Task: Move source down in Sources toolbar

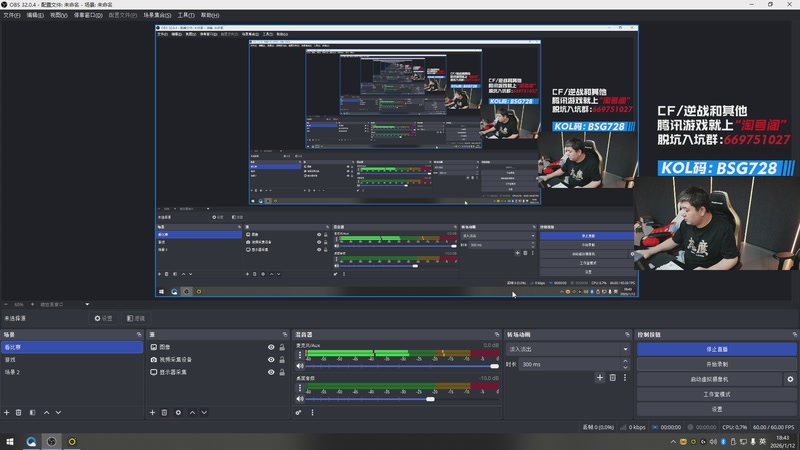Action: click(204, 412)
